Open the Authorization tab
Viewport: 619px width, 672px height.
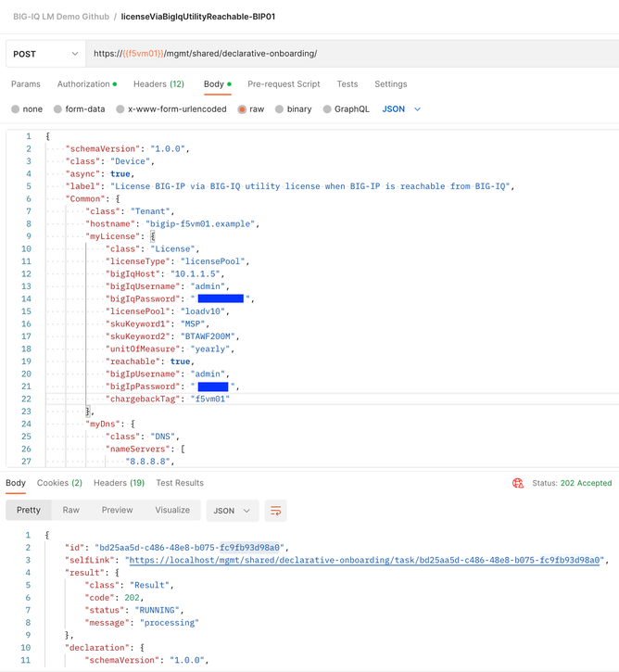[83, 84]
